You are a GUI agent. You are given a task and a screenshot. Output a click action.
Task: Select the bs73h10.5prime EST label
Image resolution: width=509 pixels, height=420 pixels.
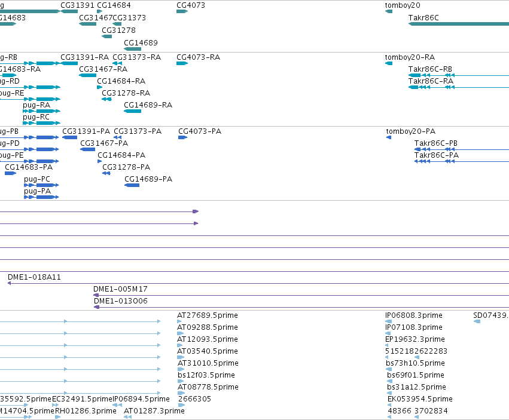pos(415,364)
